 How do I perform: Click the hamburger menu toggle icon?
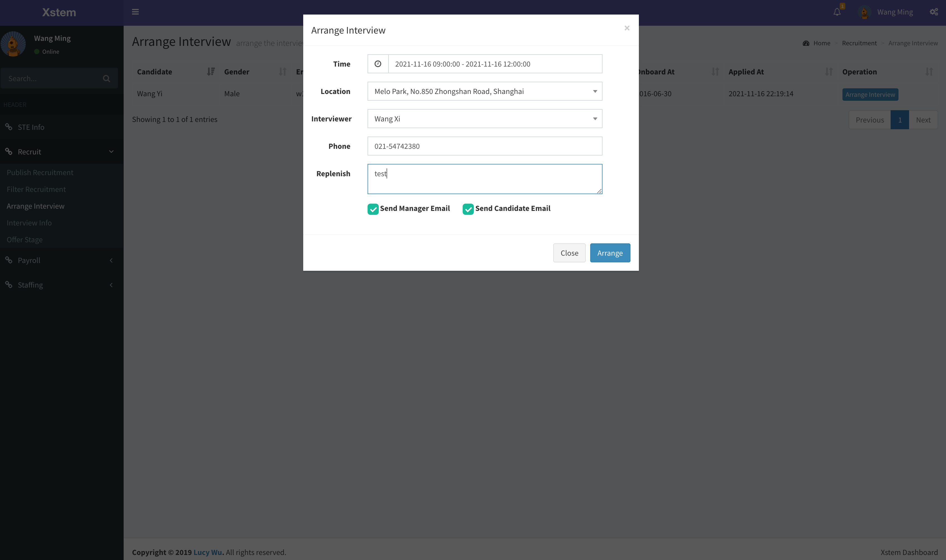[135, 12]
